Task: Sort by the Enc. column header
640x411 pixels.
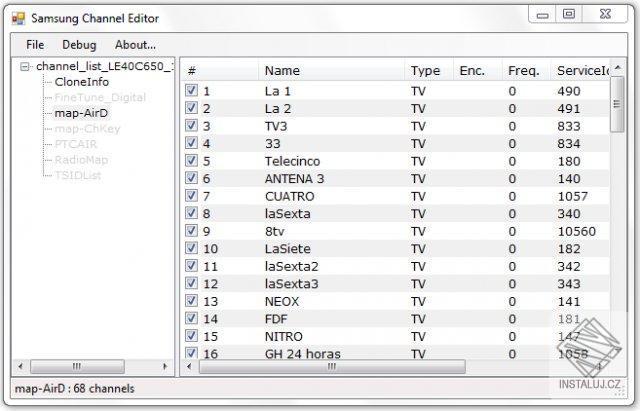Action: [478, 71]
